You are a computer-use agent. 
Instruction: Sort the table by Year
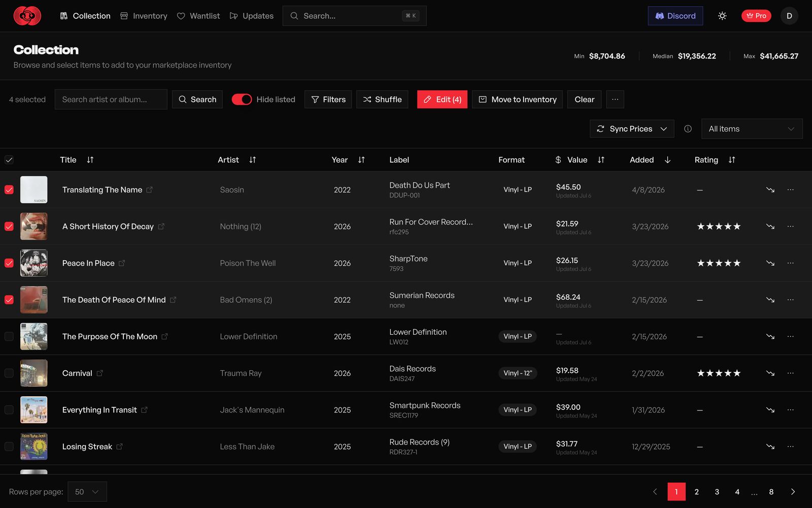coord(361,160)
